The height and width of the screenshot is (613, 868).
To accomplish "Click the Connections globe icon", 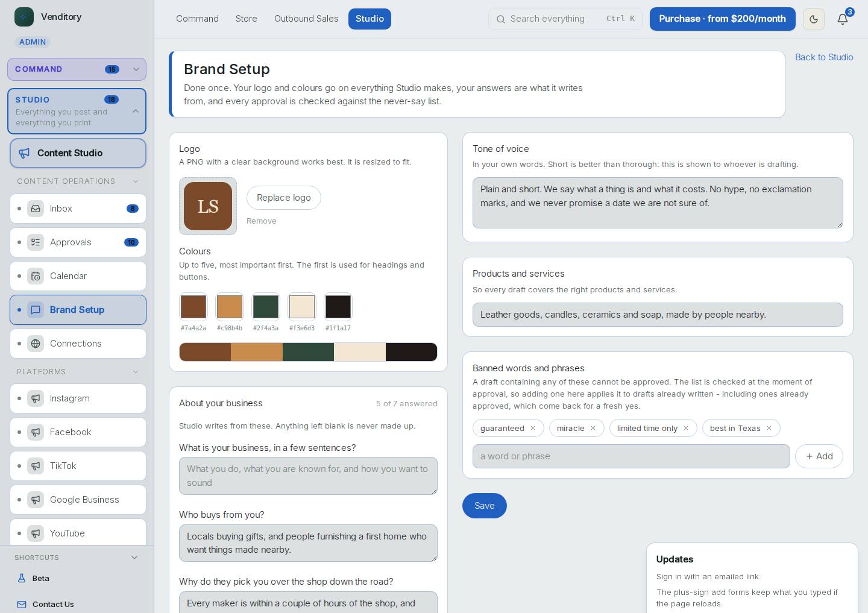I will point(36,344).
